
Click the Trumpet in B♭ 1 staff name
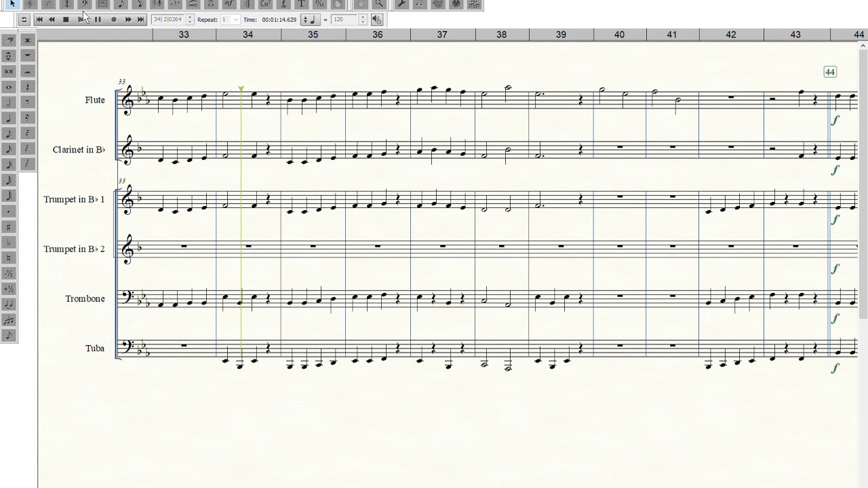(x=75, y=199)
